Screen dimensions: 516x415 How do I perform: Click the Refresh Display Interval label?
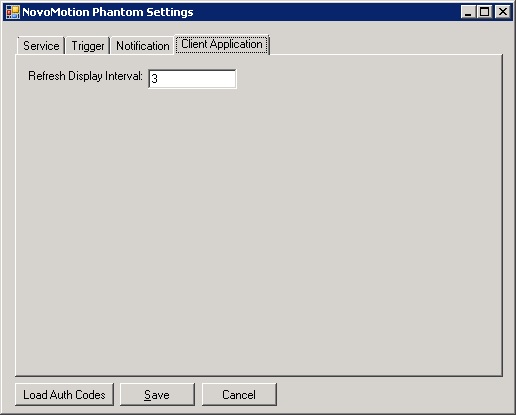pos(85,76)
